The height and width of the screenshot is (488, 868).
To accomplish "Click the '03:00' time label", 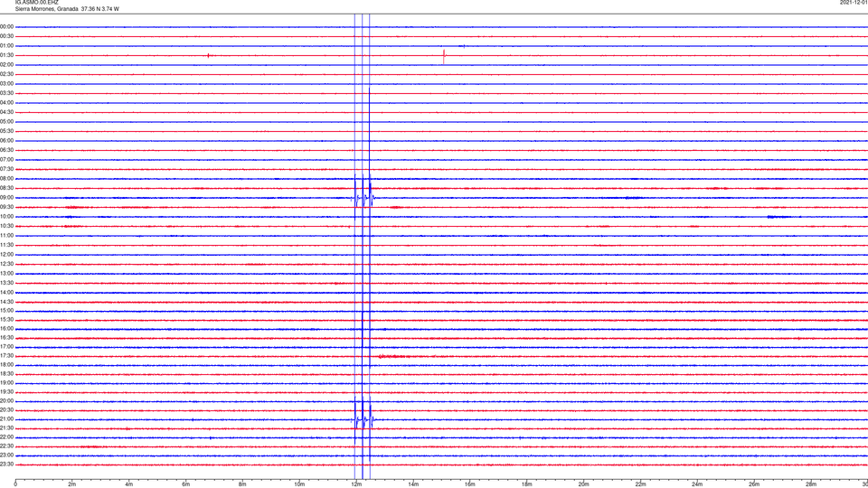I will (x=6, y=84).
